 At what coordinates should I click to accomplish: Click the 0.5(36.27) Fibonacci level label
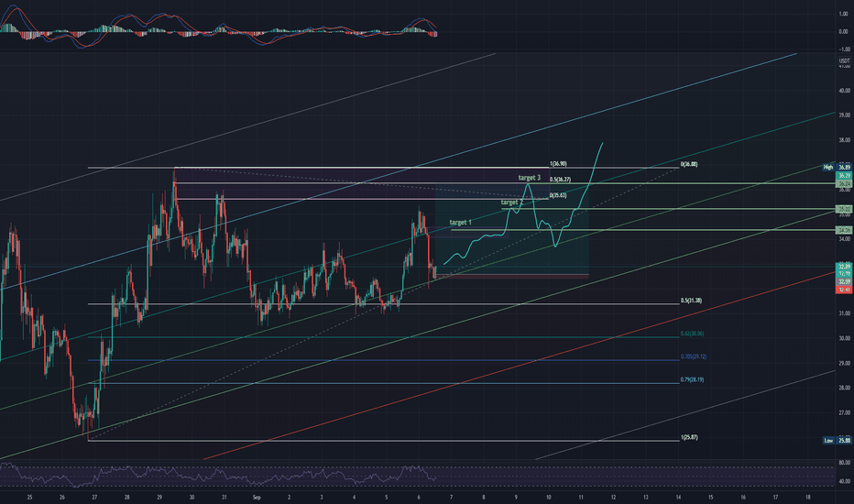click(x=561, y=180)
